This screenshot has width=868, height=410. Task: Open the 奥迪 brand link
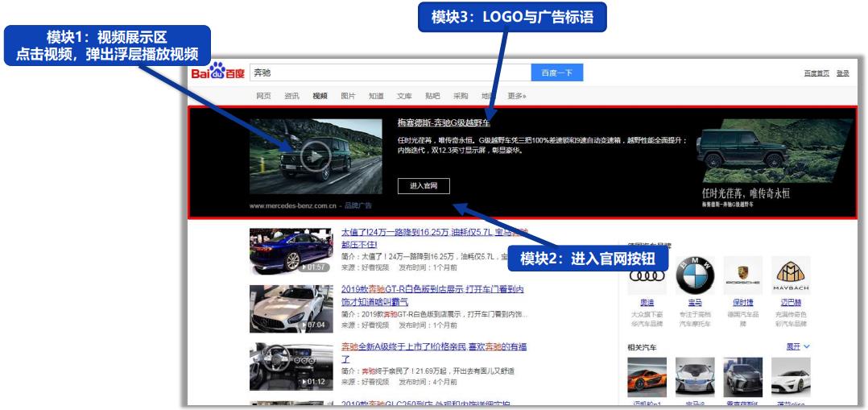647,303
